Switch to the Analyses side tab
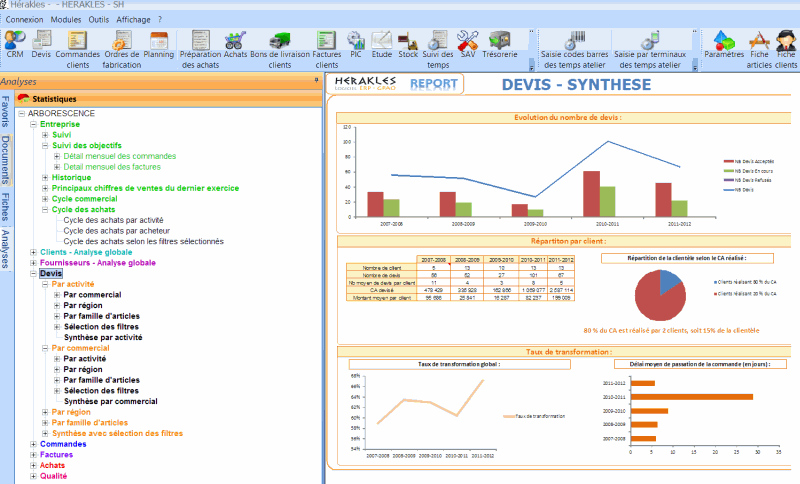This screenshot has height=484, width=800. [6, 248]
